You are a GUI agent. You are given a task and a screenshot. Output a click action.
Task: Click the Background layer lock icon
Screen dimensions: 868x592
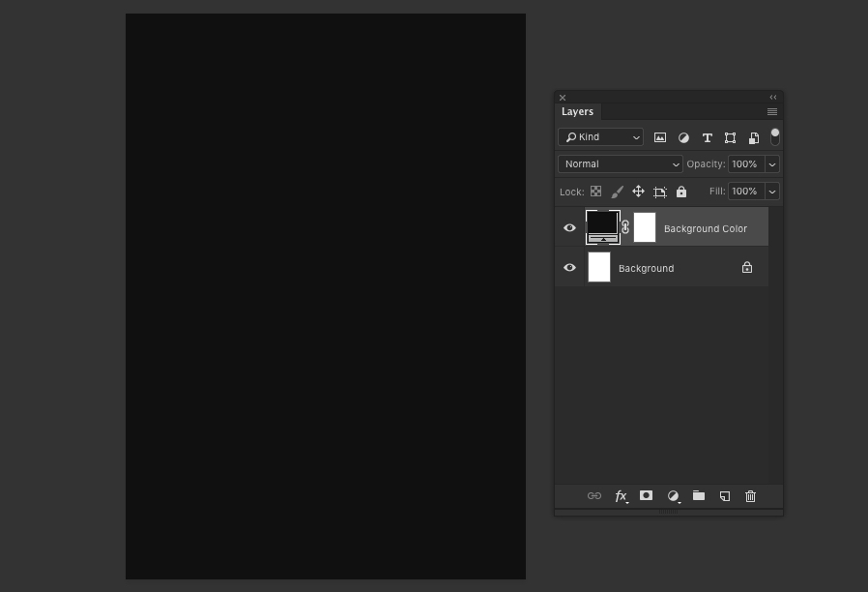[747, 268]
